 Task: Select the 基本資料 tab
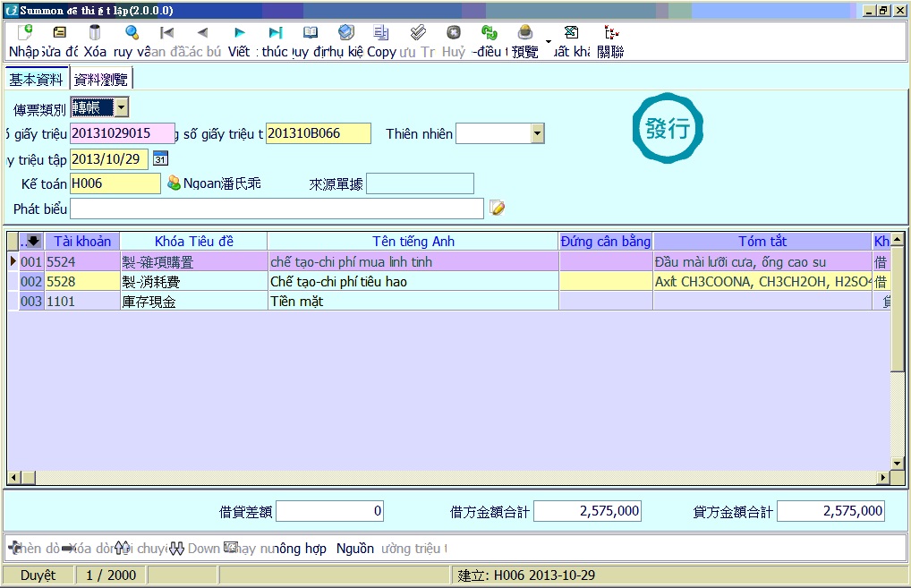[x=36, y=79]
